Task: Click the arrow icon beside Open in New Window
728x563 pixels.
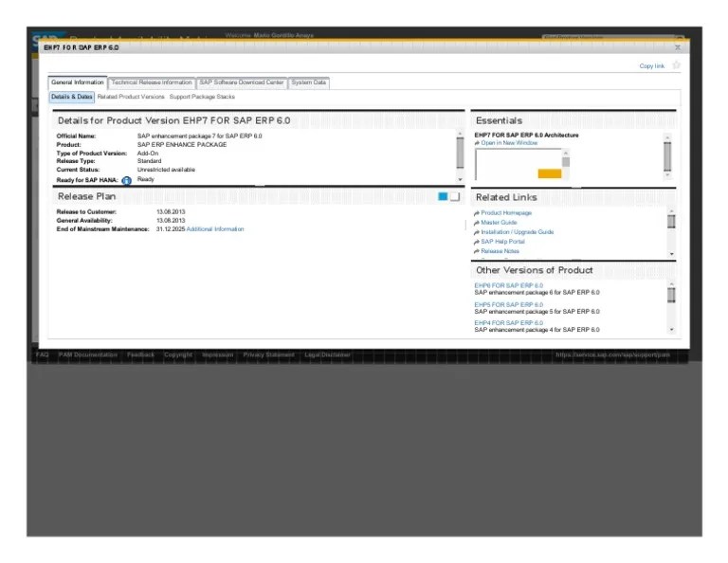Action: point(477,143)
